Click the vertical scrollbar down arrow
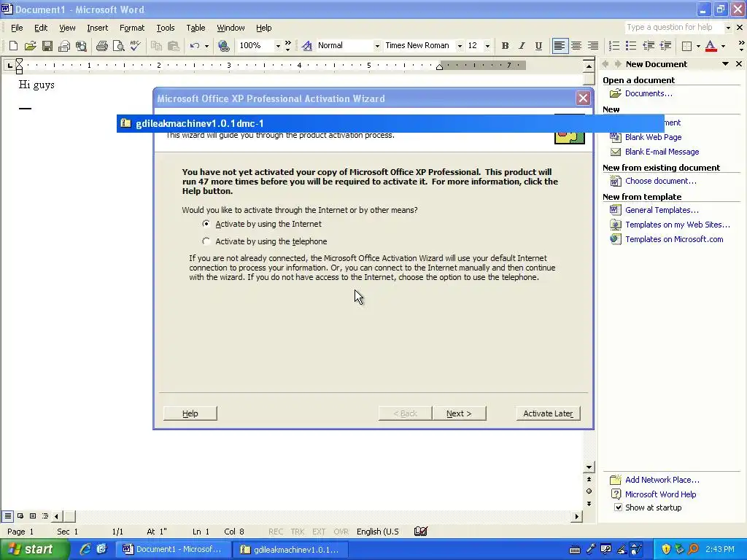This screenshot has height=560, width=747. click(x=589, y=467)
